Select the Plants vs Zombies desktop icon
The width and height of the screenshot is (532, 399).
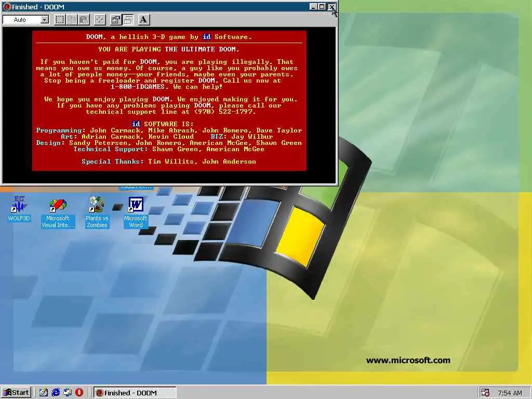coord(97,212)
